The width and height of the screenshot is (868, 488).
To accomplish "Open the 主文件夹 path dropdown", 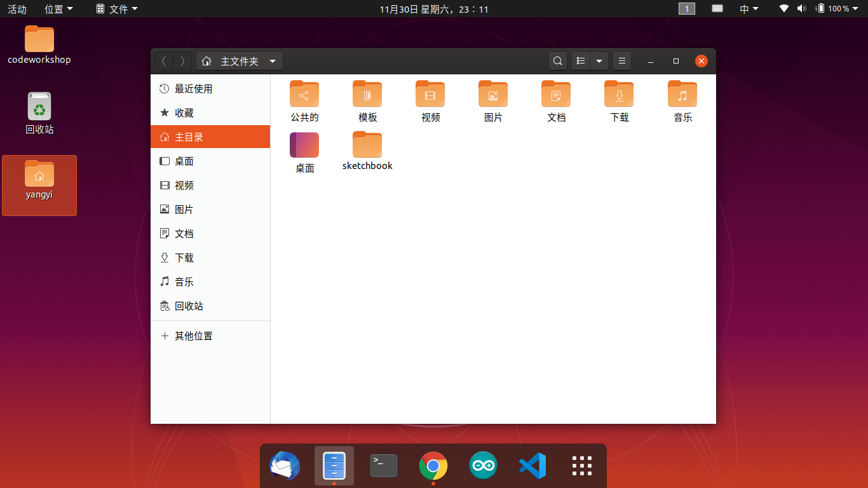I will [x=240, y=61].
